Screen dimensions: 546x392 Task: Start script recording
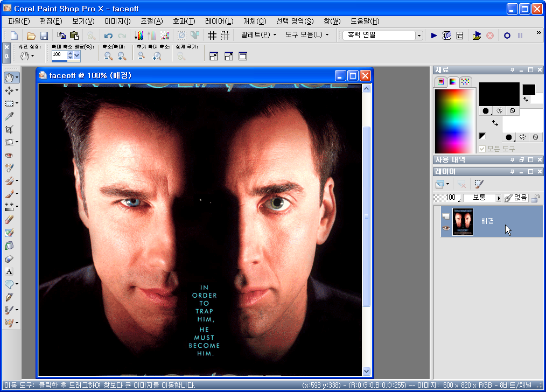pos(507,36)
